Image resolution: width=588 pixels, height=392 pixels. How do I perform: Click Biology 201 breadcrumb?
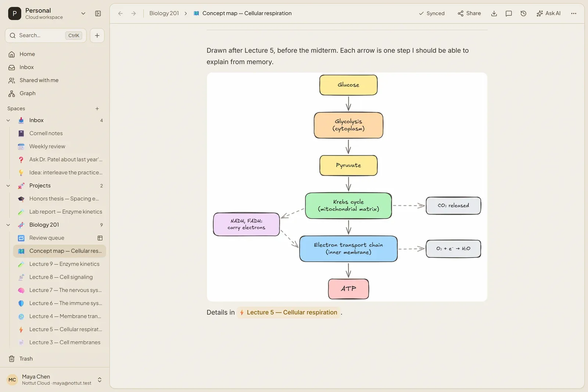pos(164,14)
